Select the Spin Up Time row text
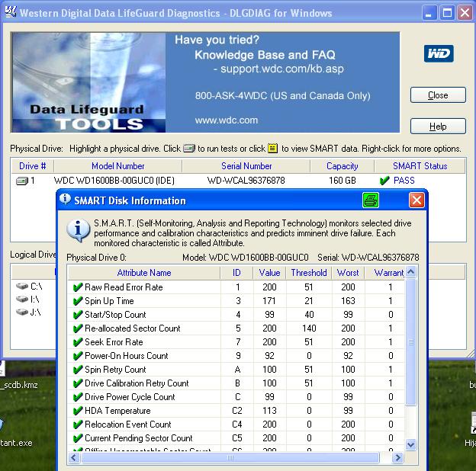Screen dimensions: 476x471 pos(109,301)
